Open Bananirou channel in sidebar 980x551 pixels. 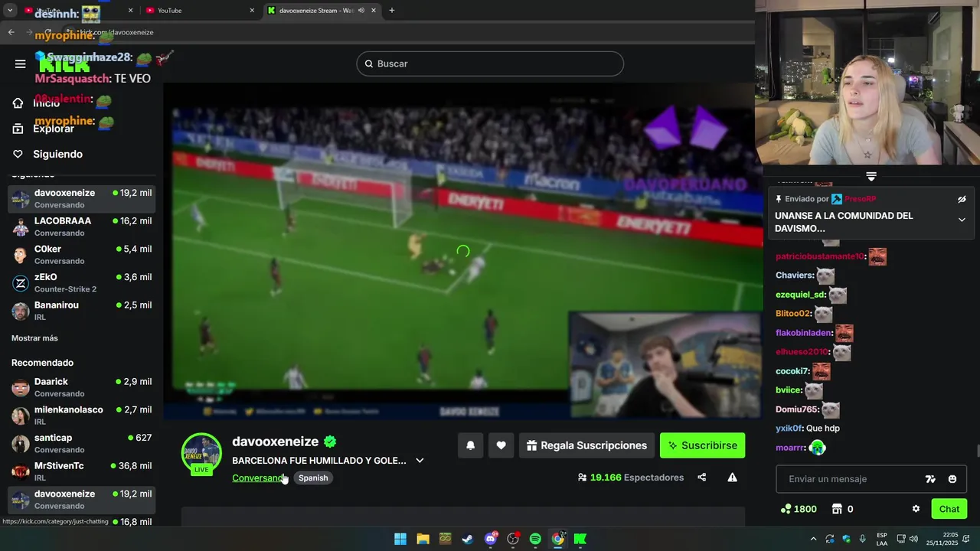tap(82, 311)
